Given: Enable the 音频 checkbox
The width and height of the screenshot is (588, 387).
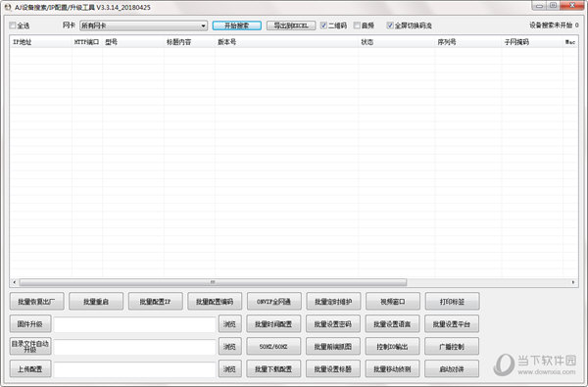Looking at the screenshot, I should tap(357, 25).
